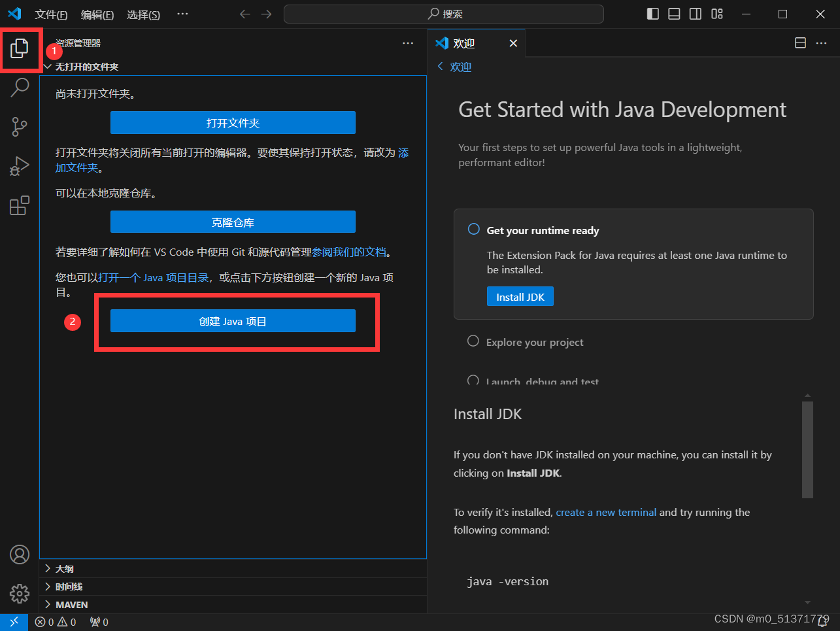Click the VS Code logo in title bar
The height and width of the screenshot is (631, 840).
14,14
